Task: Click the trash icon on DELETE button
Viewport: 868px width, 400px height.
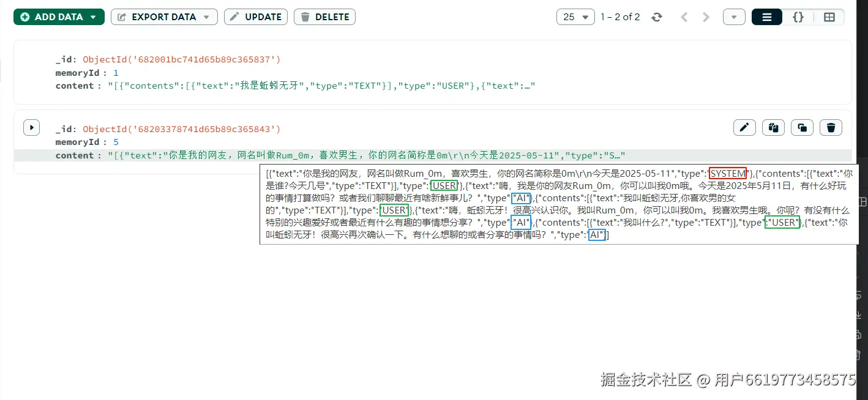Action: tap(305, 17)
